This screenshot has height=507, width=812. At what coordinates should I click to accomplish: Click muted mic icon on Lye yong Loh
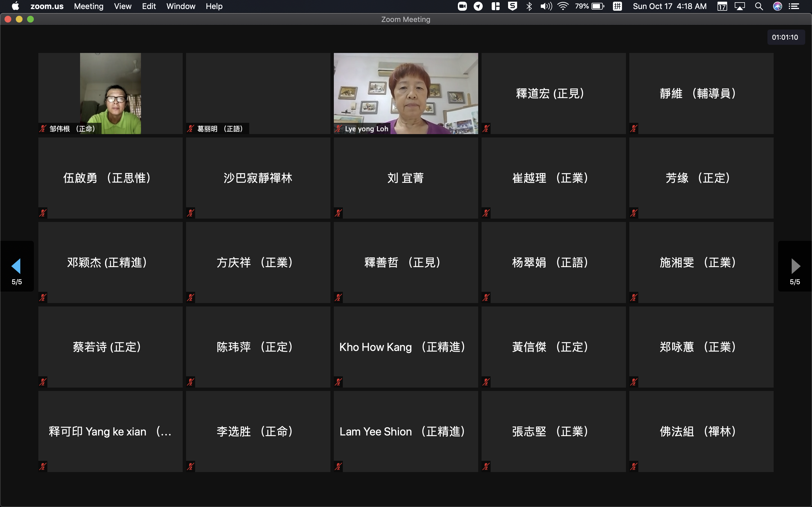coord(339,128)
